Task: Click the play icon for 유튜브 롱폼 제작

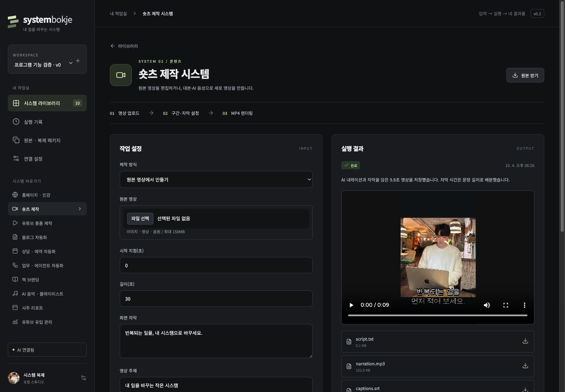Action: (x=15, y=223)
